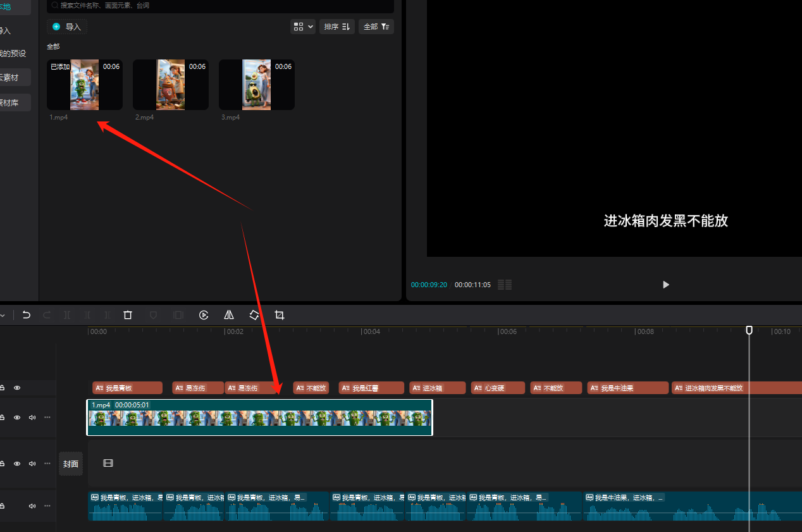Open the 我的预设 sidebar item
This screenshot has height=532, width=802.
(14, 54)
